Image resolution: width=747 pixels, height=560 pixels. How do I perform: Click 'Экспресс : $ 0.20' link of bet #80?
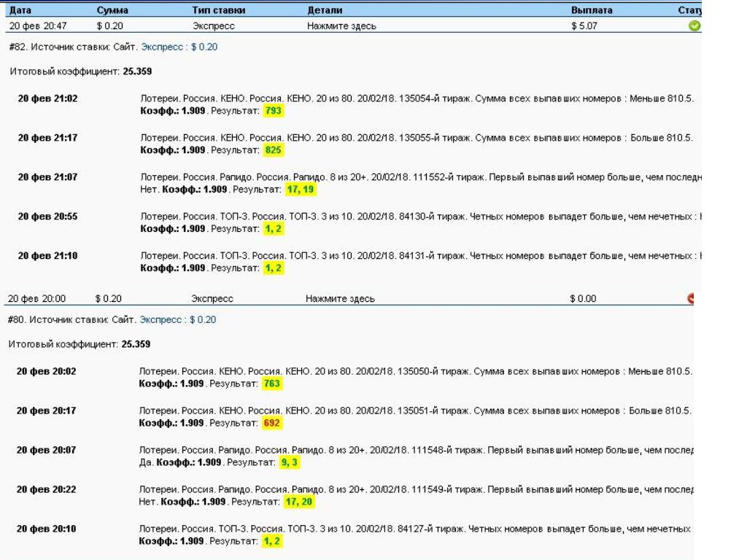click(178, 320)
